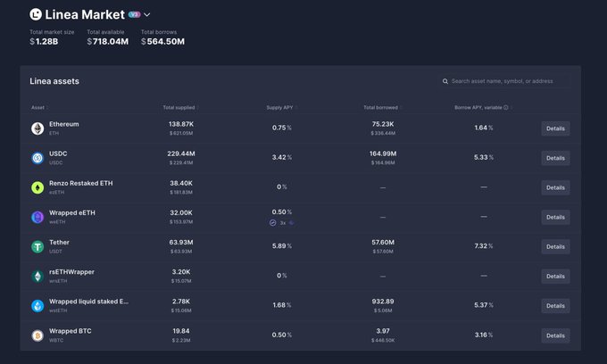Image resolution: width=607 pixels, height=364 pixels.
Task: Click the Wrapped liquid staked E... asset name
Action: click(88, 302)
